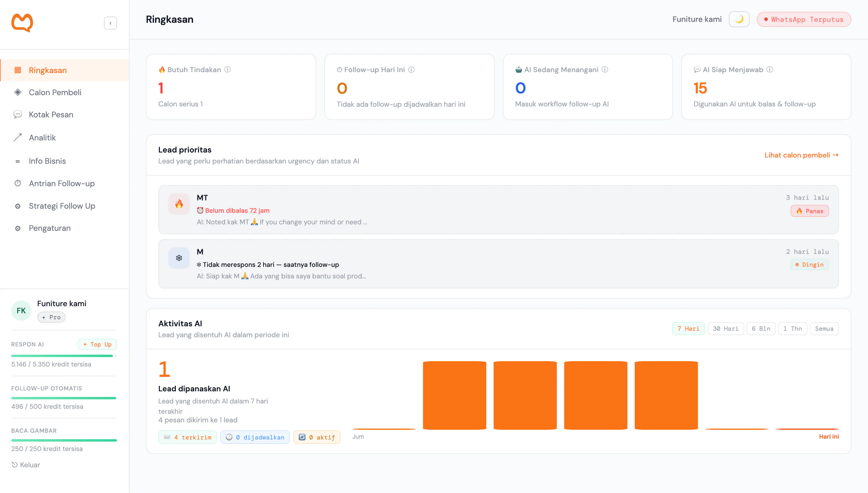The height and width of the screenshot is (493, 868).
Task: Click the Dingin badge on M lead
Action: pos(809,265)
